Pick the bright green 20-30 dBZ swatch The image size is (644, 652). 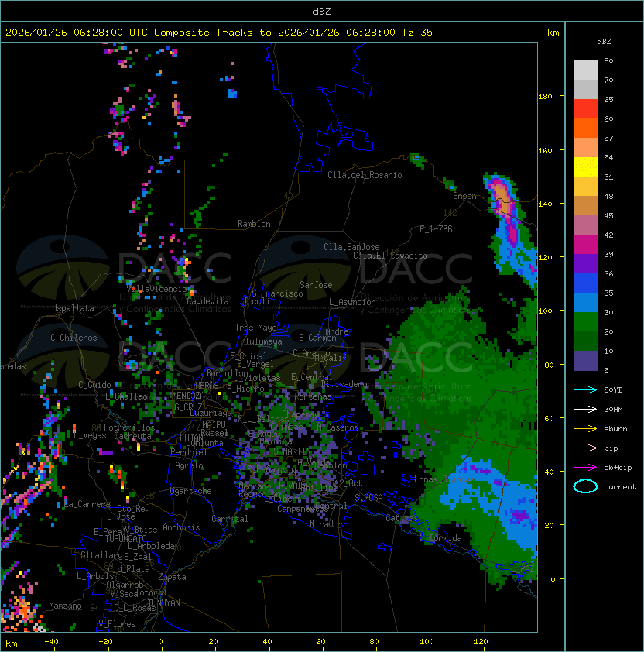(x=585, y=322)
